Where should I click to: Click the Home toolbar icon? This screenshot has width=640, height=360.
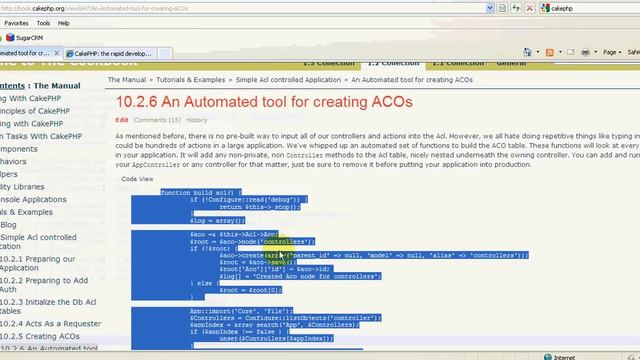[527, 52]
